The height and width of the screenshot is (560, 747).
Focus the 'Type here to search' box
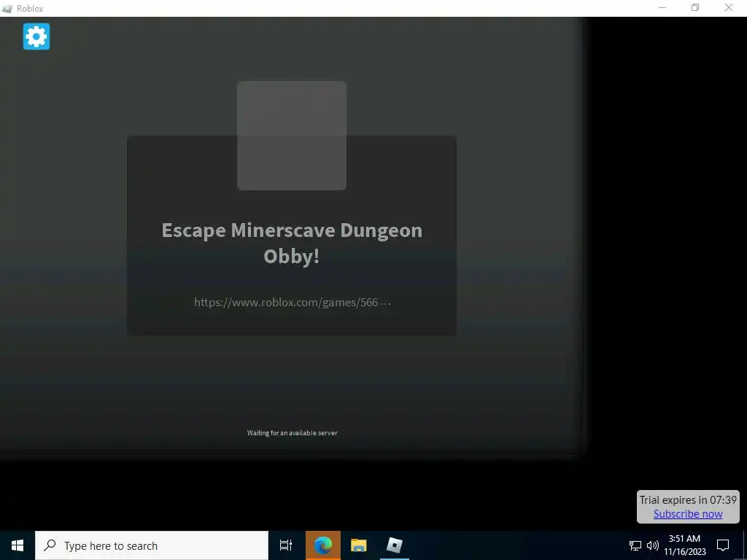[152, 545]
